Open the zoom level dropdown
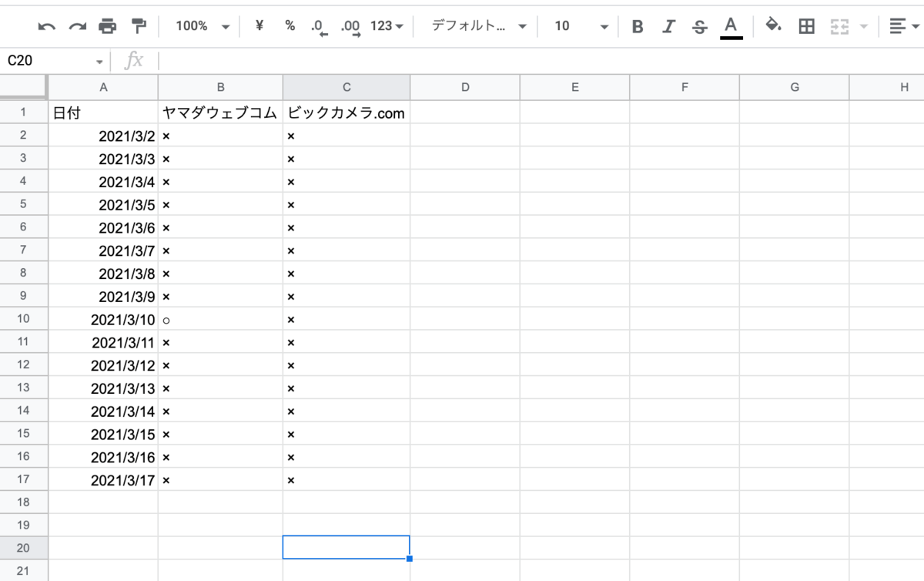Screen dimensions: 924x581 [200, 25]
